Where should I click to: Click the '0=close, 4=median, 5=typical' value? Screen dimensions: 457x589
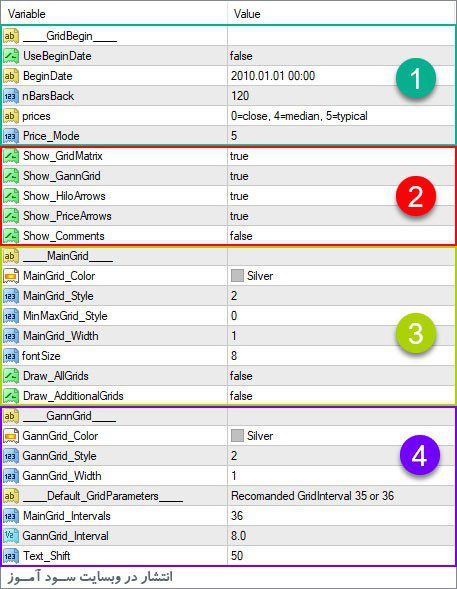tap(299, 116)
